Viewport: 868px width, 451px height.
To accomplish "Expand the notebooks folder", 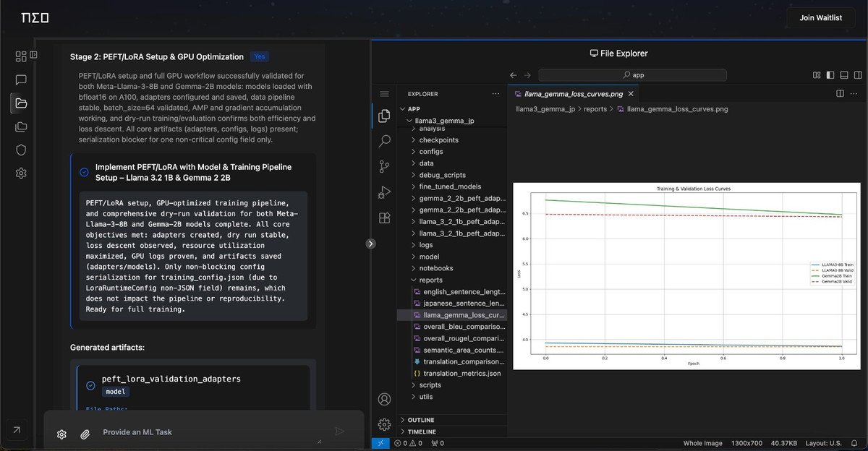I will (451, 268).
